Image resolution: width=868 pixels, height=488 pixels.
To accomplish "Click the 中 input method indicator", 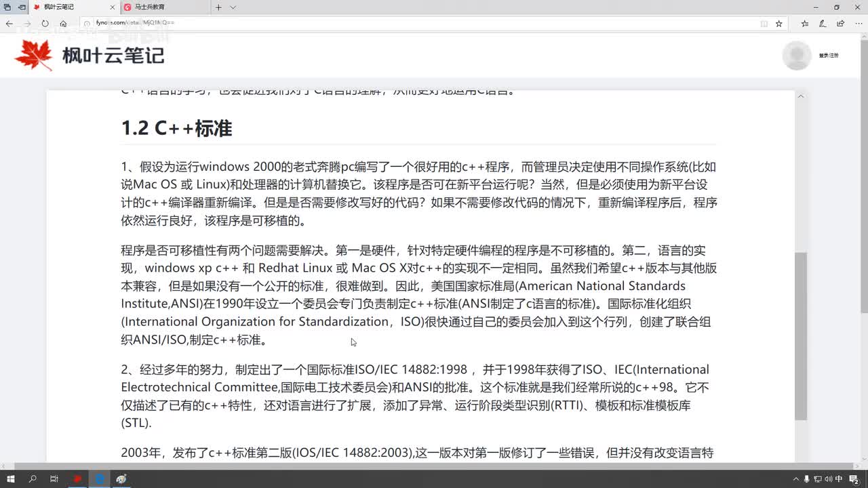I will click(839, 479).
